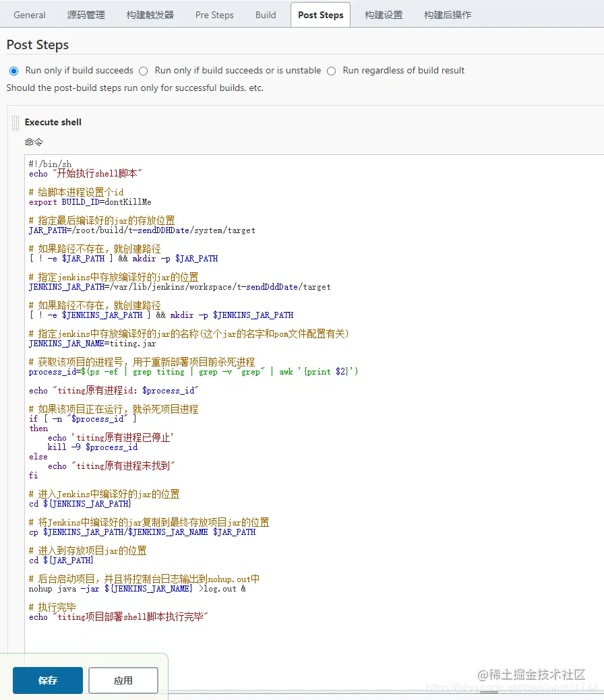The width and height of the screenshot is (604, 700).
Task: Click the kill -9 $process_id line
Action: click(92, 447)
